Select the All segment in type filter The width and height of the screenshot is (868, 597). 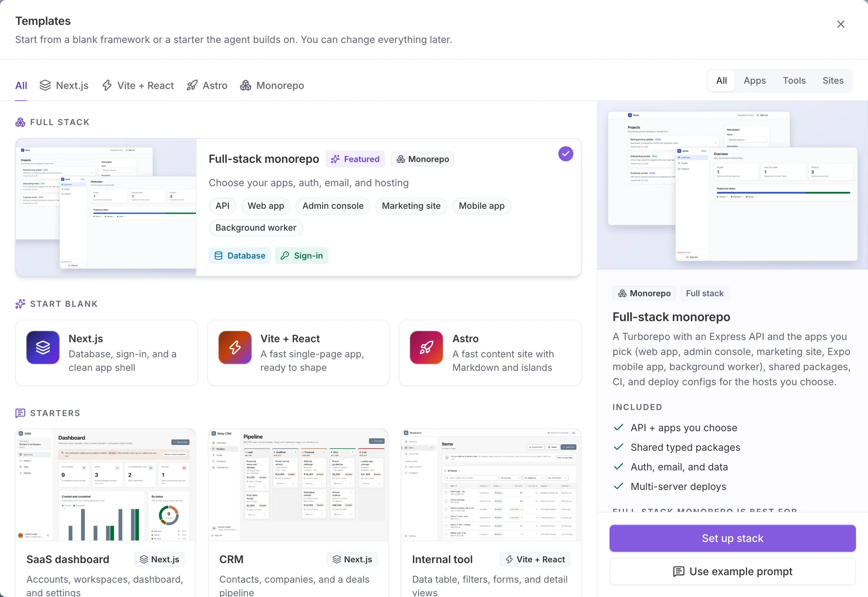721,81
